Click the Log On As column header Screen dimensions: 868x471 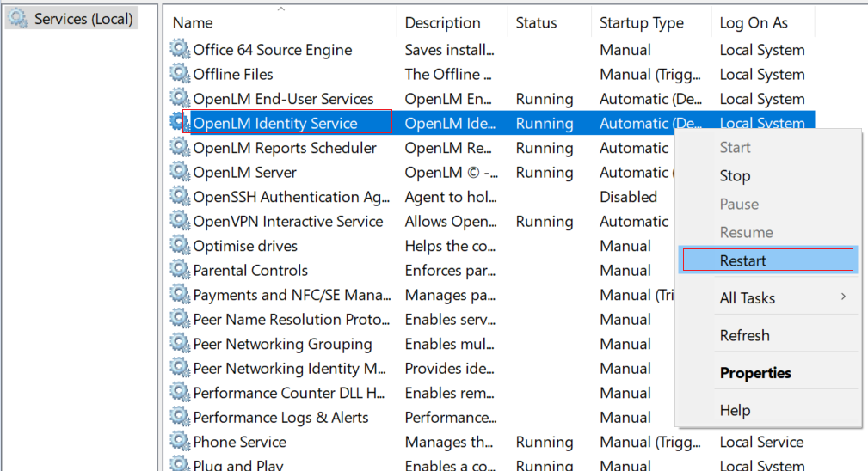click(754, 23)
